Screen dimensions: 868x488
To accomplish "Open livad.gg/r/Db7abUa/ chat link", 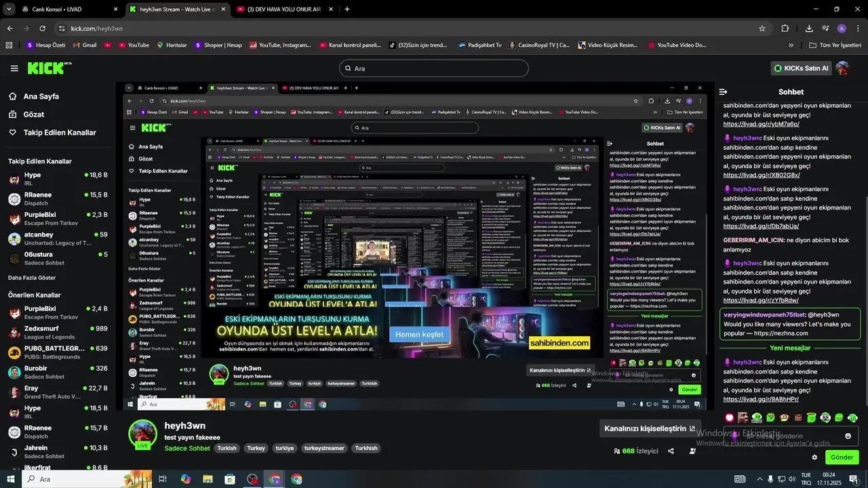I will click(x=761, y=226).
